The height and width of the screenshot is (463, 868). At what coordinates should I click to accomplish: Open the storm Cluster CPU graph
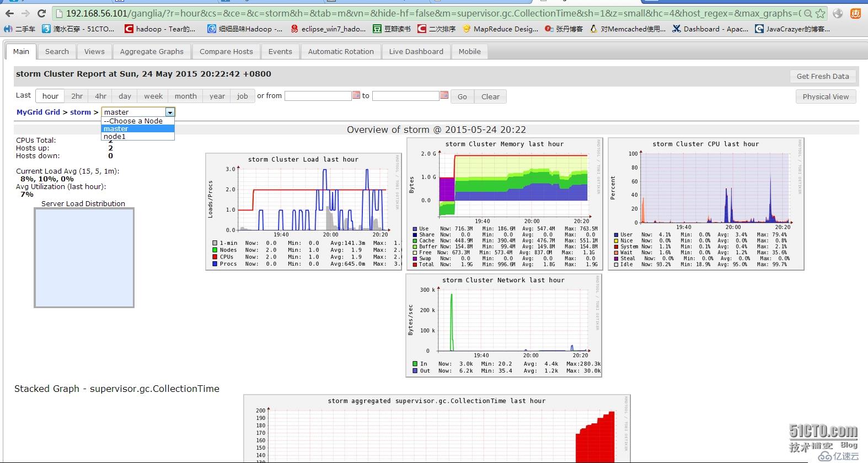tap(706, 204)
